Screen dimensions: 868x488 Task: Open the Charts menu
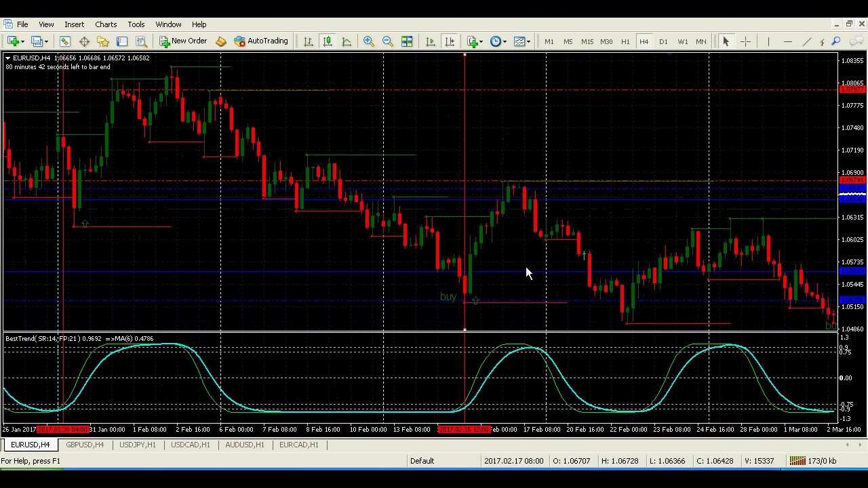[x=106, y=24]
